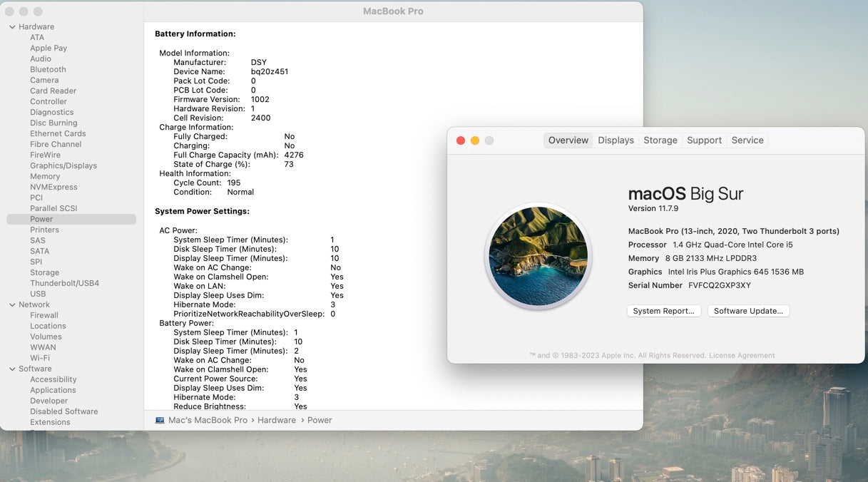Open Applications under Software section
Screen dimensions: 868x482
click(53, 391)
